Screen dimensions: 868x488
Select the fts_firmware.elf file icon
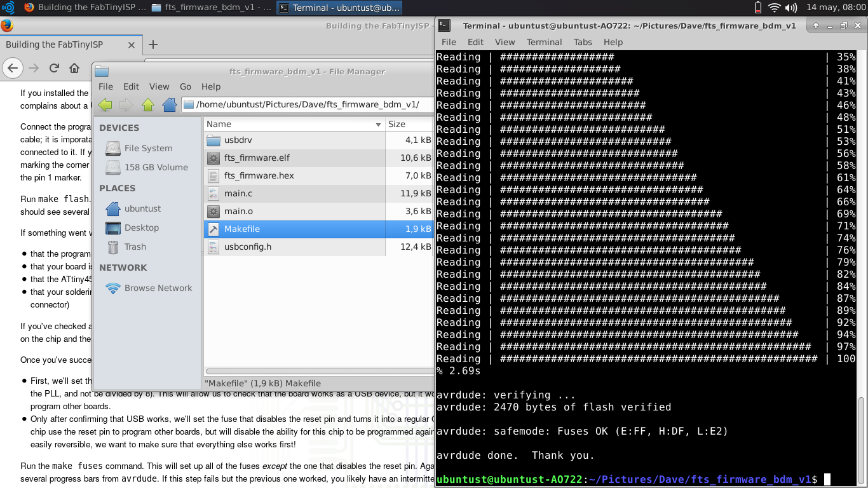[214, 158]
